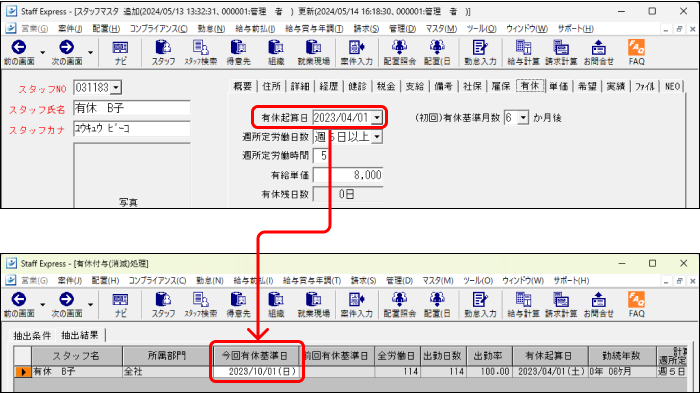Screen dimensions: 700x393
Task: Click the スタッフ氏名 input field
Action: click(x=132, y=108)
